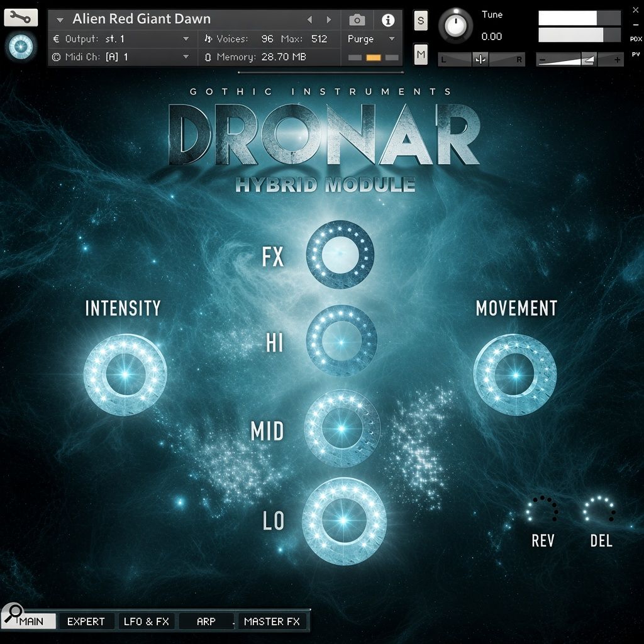
Task: Toggle the AUX button at top right
Action: [x=635, y=39]
